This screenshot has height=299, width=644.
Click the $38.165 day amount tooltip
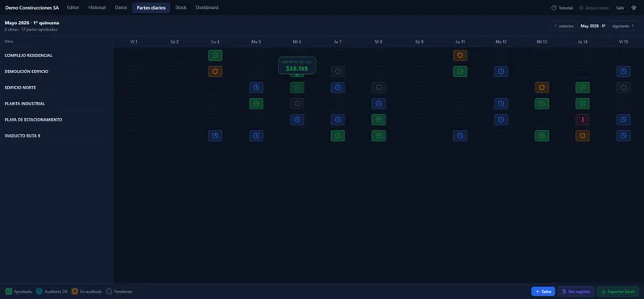297,66
